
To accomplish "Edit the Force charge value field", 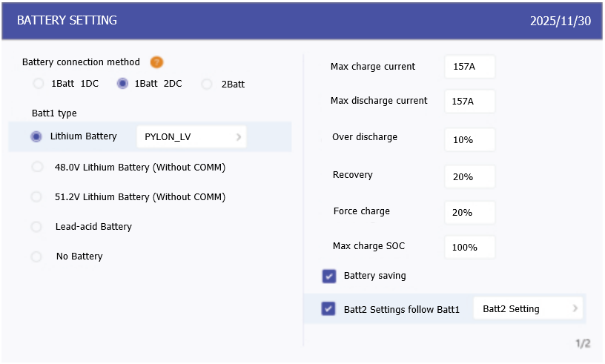I will (469, 212).
